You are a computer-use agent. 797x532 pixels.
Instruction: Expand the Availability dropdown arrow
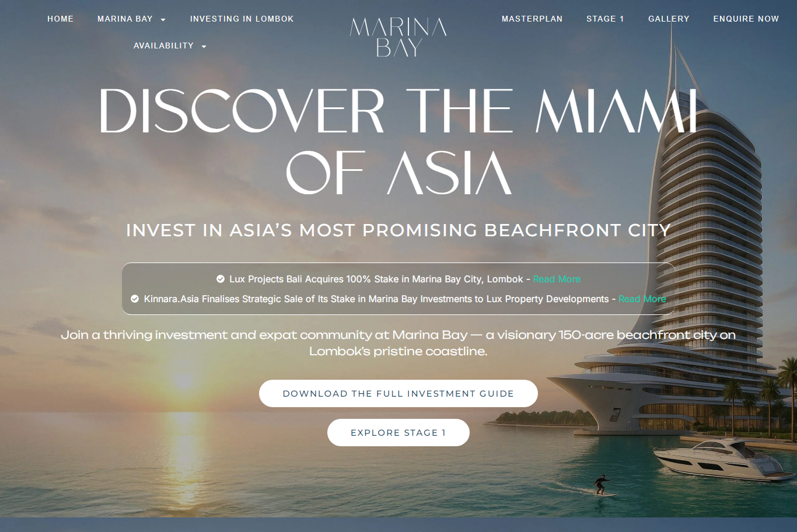(x=204, y=47)
